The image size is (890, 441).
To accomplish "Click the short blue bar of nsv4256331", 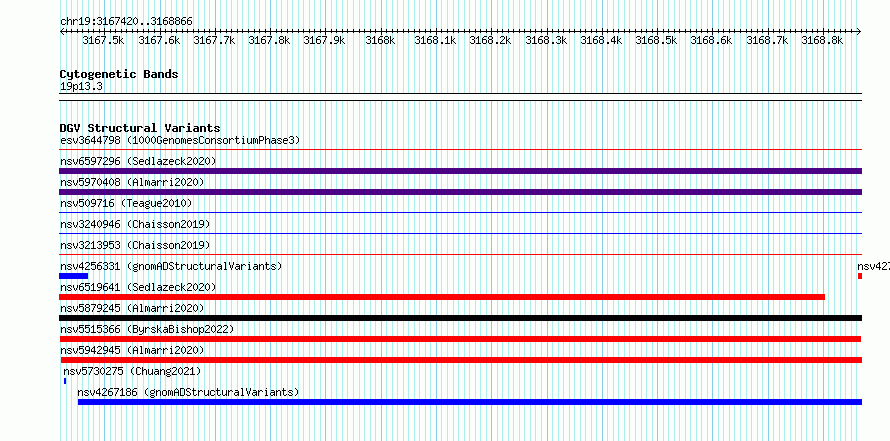I will click(74, 276).
